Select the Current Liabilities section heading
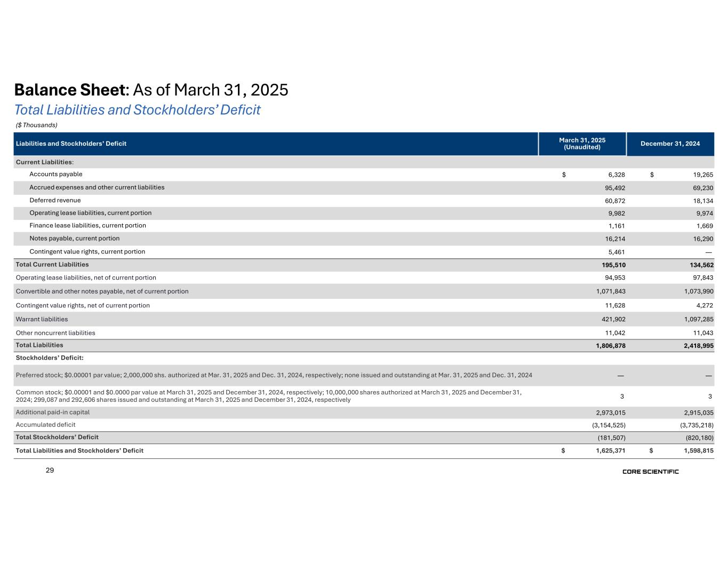This screenshot has width=728, height=563. coord(45,162)
